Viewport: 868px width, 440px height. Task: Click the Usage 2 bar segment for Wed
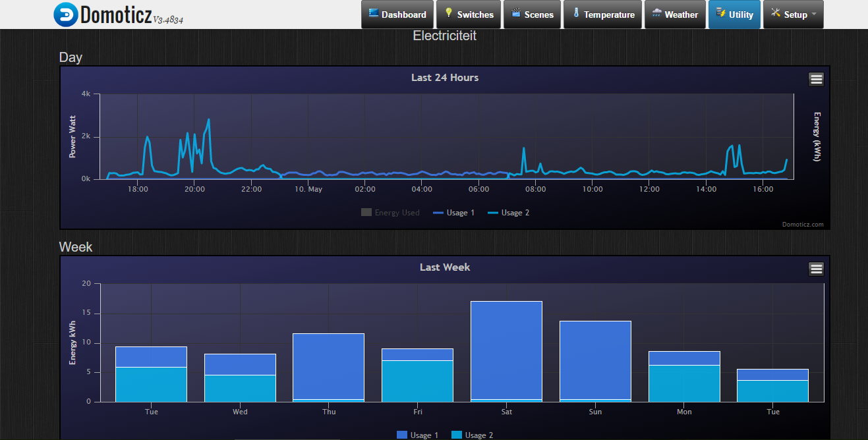pos(240,389)
